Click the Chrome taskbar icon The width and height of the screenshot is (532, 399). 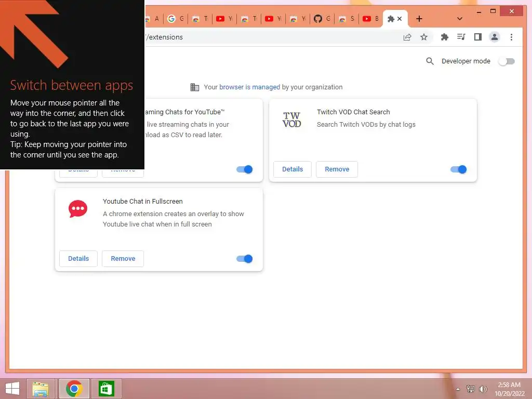pyautogui.click(x=74, y=389)
